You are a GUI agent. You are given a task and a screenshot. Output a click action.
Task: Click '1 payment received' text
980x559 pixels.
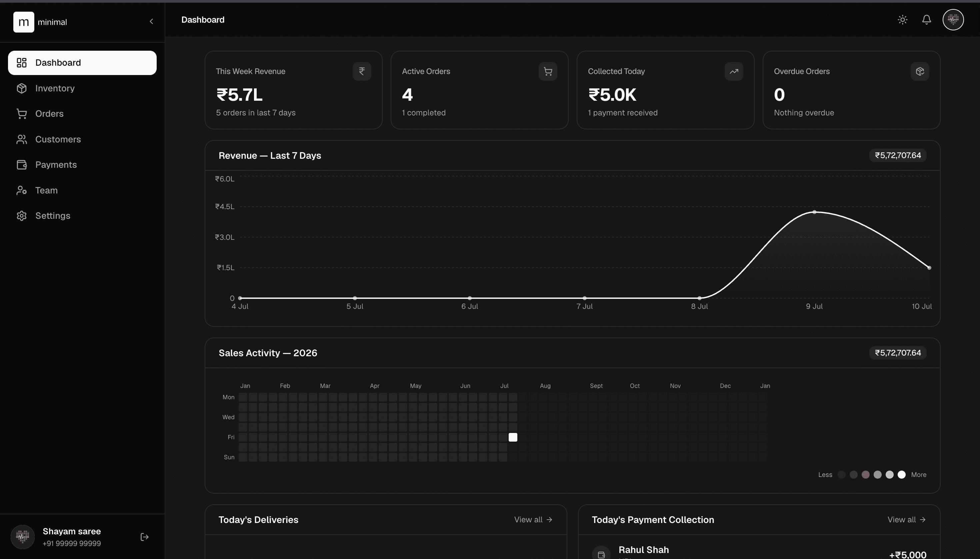pos(622,112)
